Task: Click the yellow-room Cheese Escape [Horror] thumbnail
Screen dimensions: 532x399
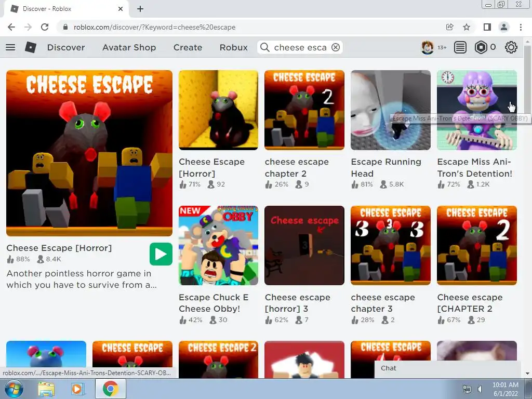Action: (219, 110)
